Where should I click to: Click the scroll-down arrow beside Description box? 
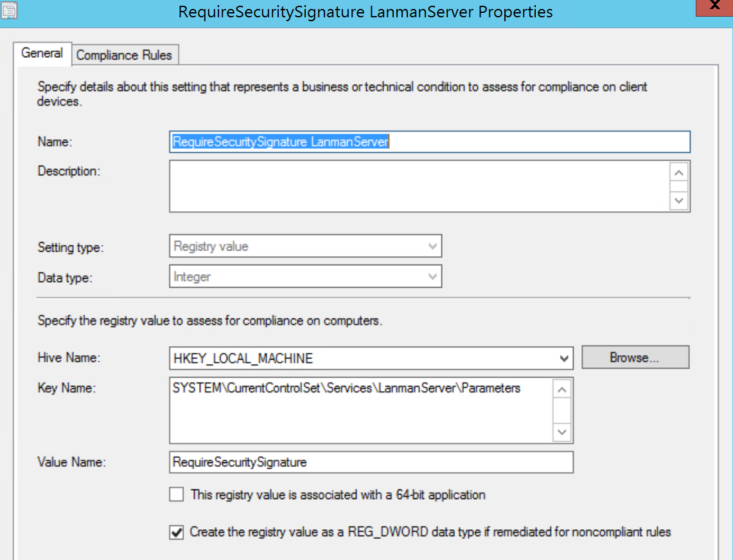click(x=679, y=200)
